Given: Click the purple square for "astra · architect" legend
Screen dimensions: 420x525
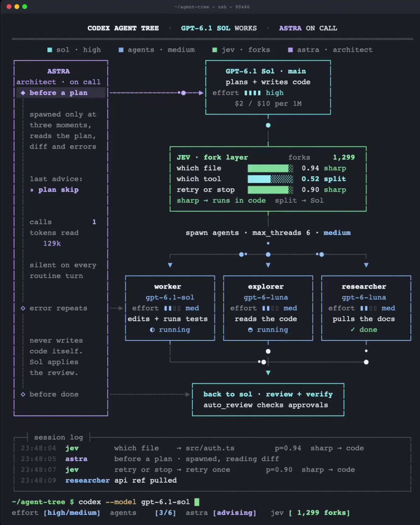Looking at the screenshot, I should click(x=290, y=50).
